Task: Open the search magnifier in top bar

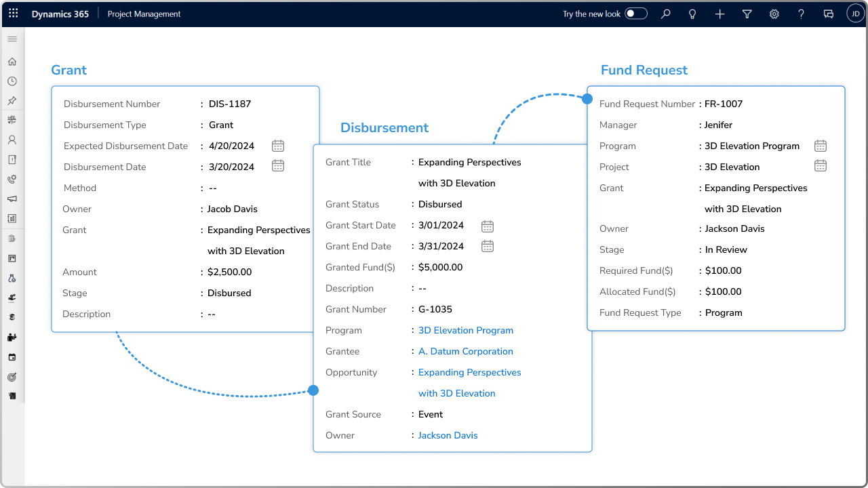Action: click(666, 14)
